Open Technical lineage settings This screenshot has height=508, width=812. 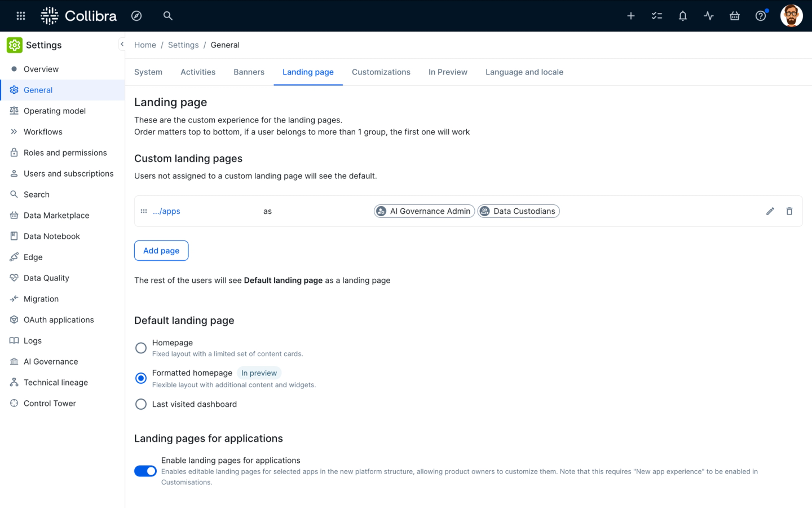coord(62,382)
